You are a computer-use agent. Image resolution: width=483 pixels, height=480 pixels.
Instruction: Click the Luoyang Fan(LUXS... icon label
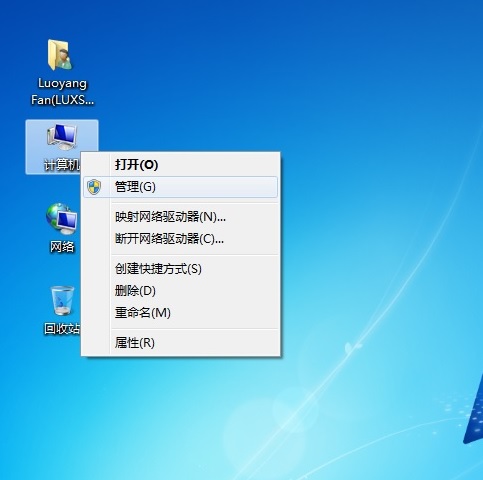62,92
